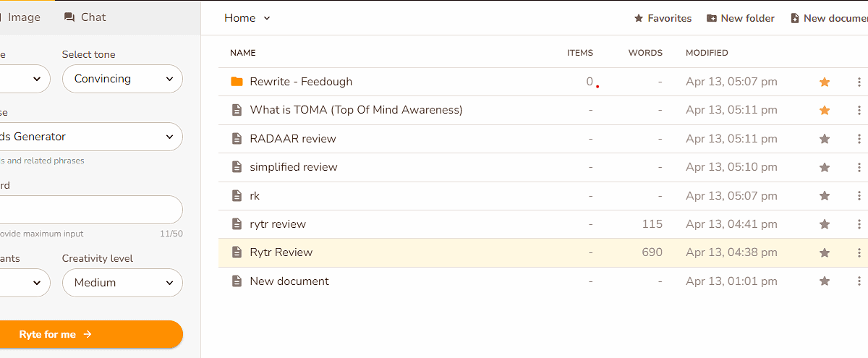Click the Favorites star in header
The height and width of the screenshot is (358, 868).
(639, 18)
